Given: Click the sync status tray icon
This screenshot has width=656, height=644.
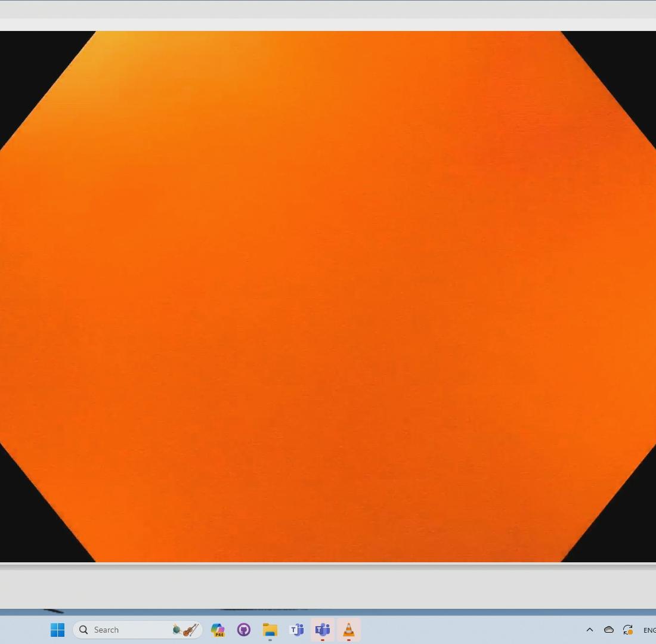Looking at the screenshot, I should [x=627, y=630].
